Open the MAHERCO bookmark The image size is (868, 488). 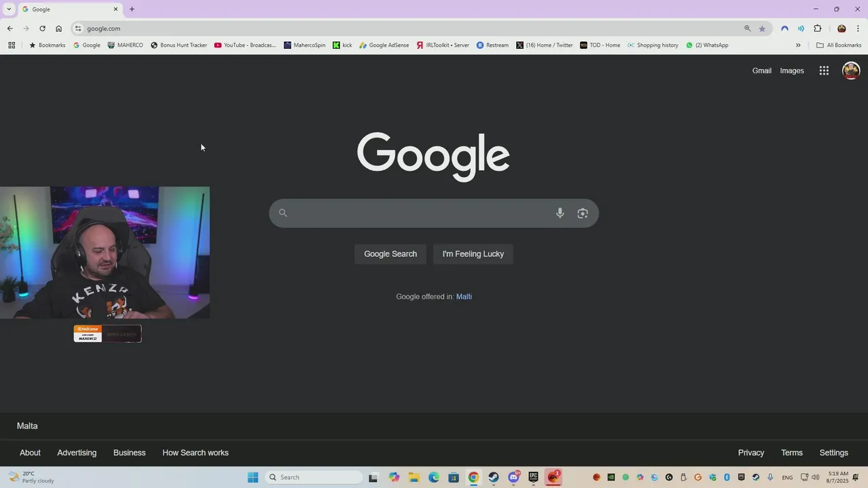(x=125, y=45)
